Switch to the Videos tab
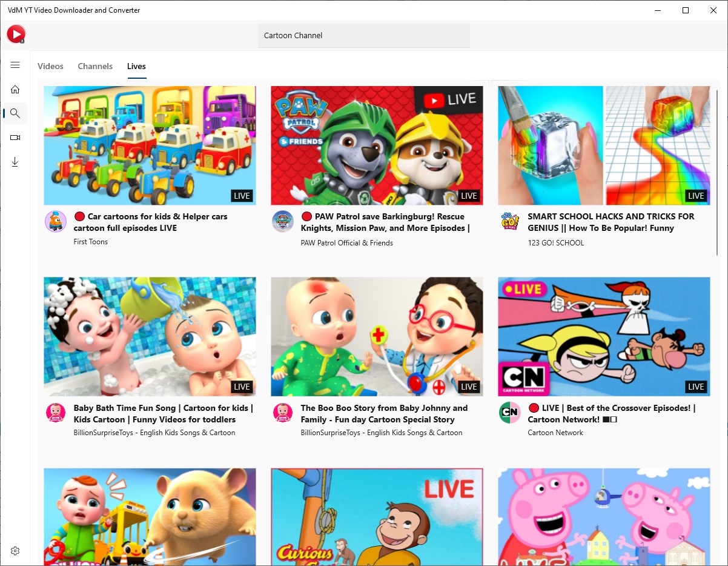Viewport: 728px width, 566px height. click(50, 66)
